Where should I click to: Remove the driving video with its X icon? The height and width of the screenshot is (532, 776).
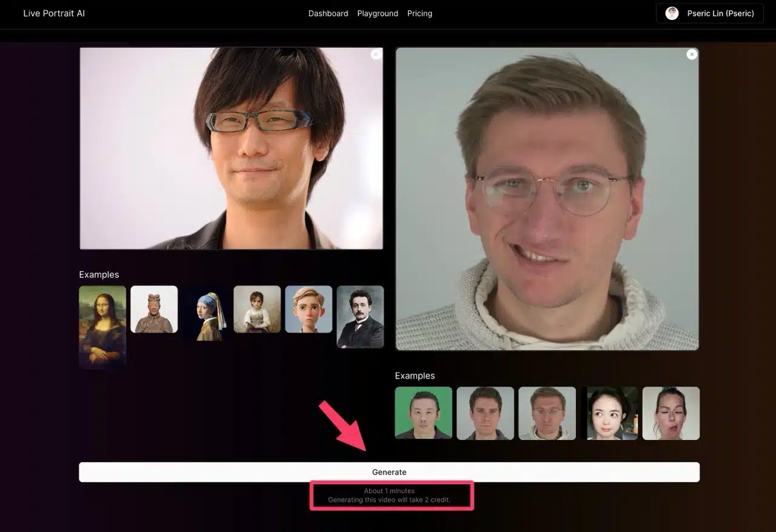692,55
